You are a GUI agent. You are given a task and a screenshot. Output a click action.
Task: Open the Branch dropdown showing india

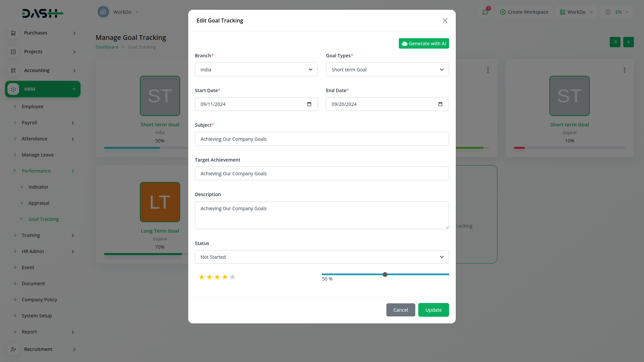pyautogui.click(x=256, y=69)
